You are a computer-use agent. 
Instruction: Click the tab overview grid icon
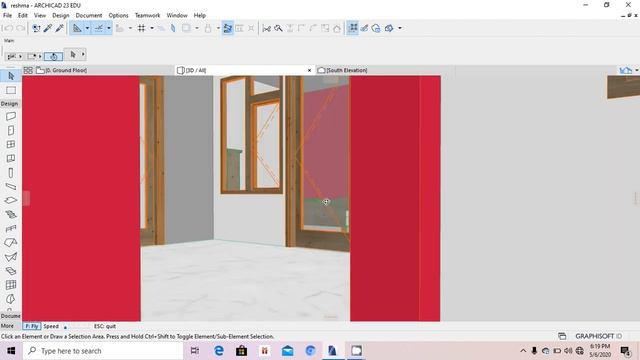[28, 70]
